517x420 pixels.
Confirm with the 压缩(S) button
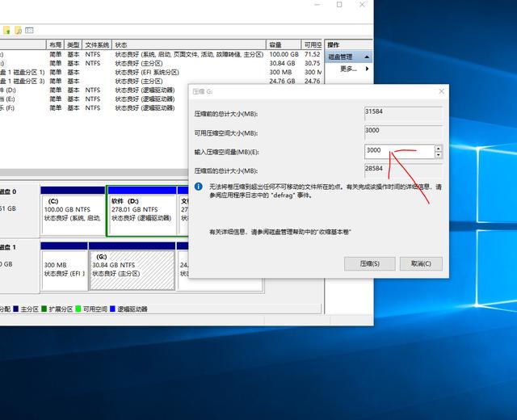coord(370,264)
